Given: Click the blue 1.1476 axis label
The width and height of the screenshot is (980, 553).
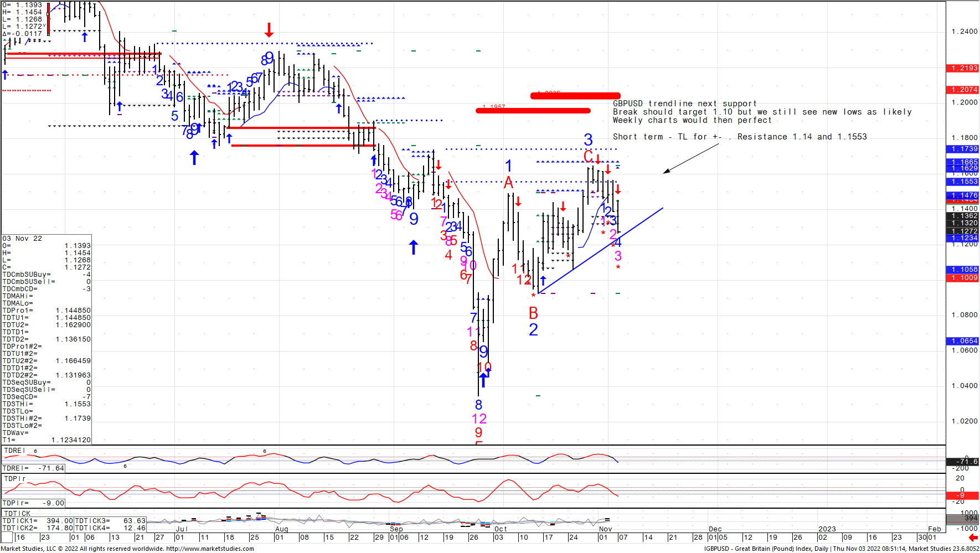Looking at the screenshot, I should 962,195.
